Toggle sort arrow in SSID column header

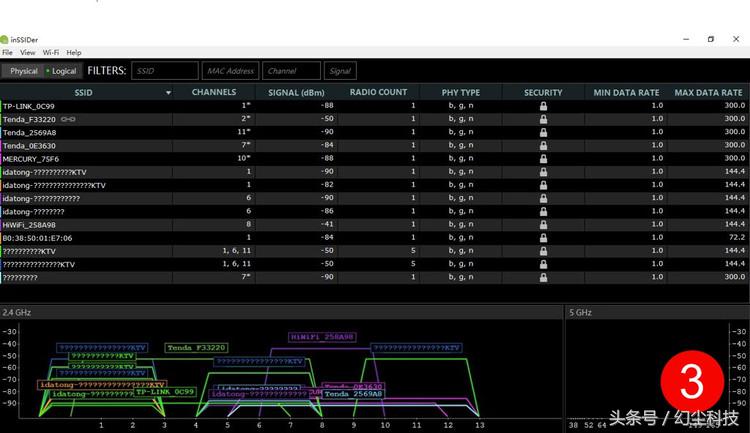tap(168, 93)
